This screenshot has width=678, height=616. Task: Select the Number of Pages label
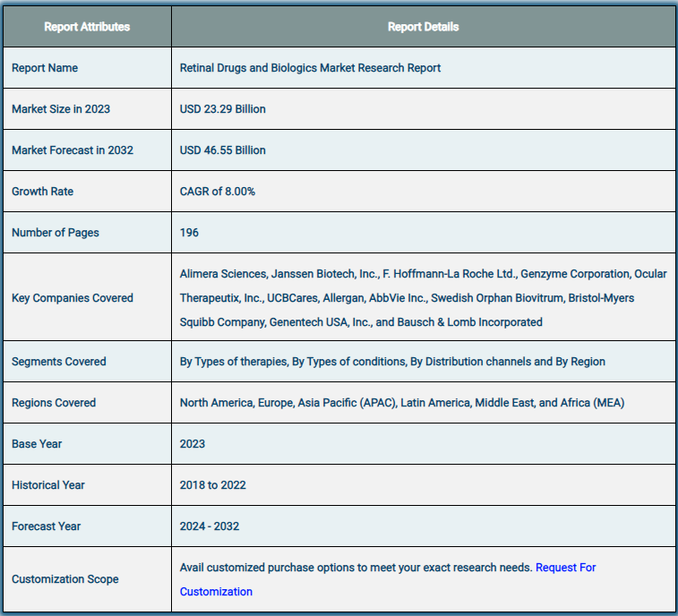pyautogui.click(x=56, y=233)
